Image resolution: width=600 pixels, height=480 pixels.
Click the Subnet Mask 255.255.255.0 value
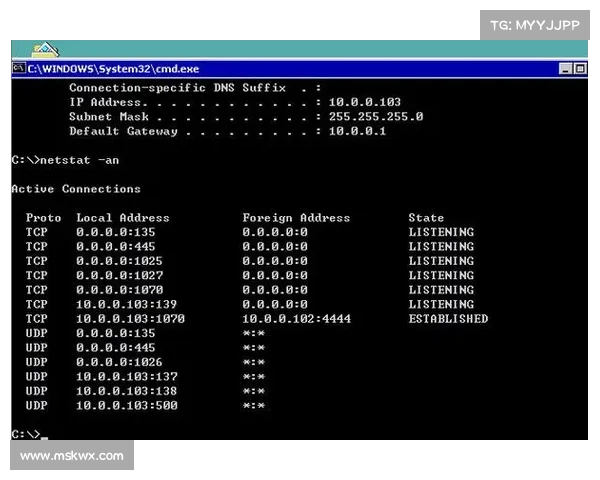click(x=376, y=117)
